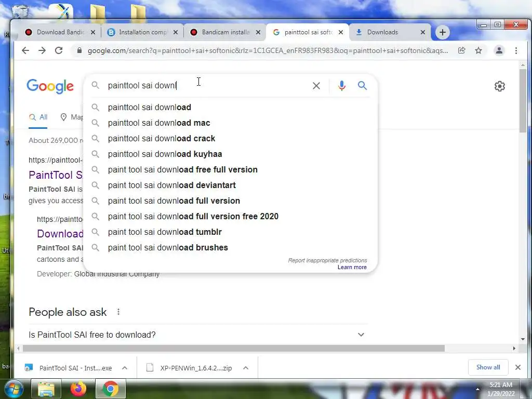Launch Firefox from the taskbar
Viewport: 532px width, 399px height.
point(78,389)
